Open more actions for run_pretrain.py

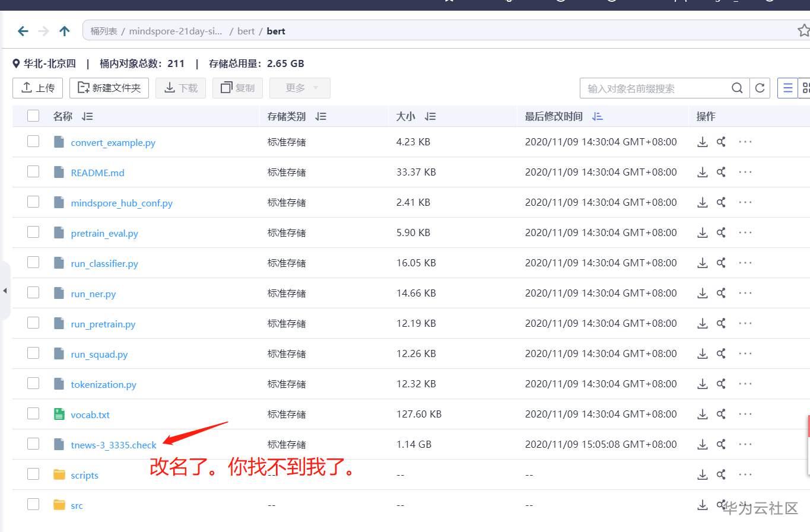pos(745,323)
